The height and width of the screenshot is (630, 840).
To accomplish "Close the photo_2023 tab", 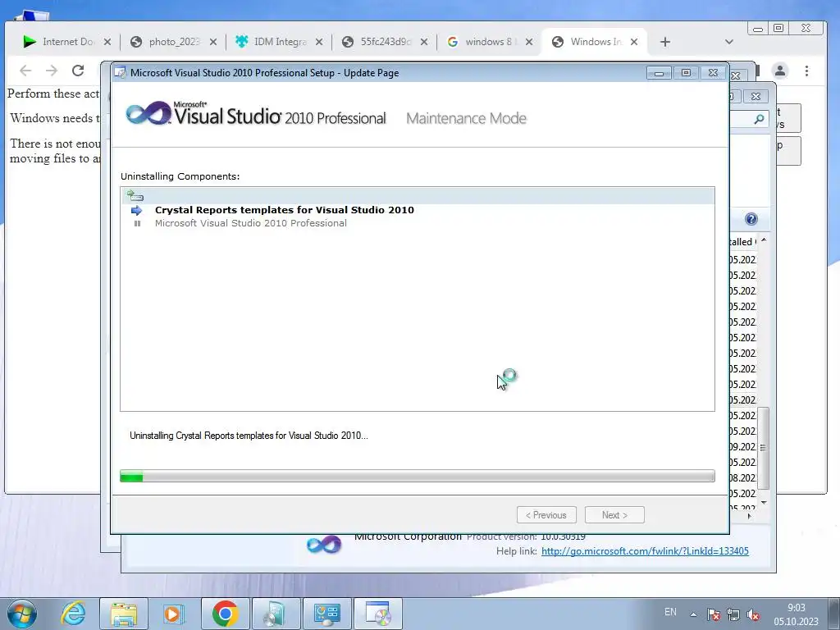I will coord(213,42).
